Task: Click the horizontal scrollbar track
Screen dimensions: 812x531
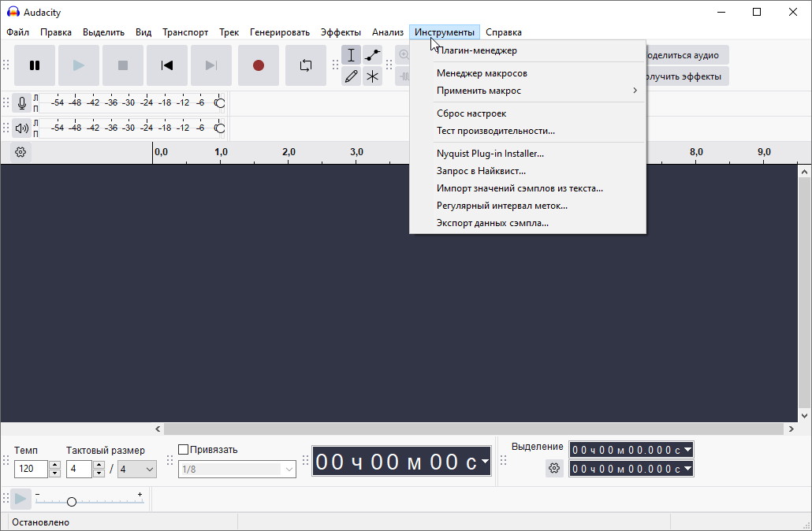Action: click(x=473, y=429)
